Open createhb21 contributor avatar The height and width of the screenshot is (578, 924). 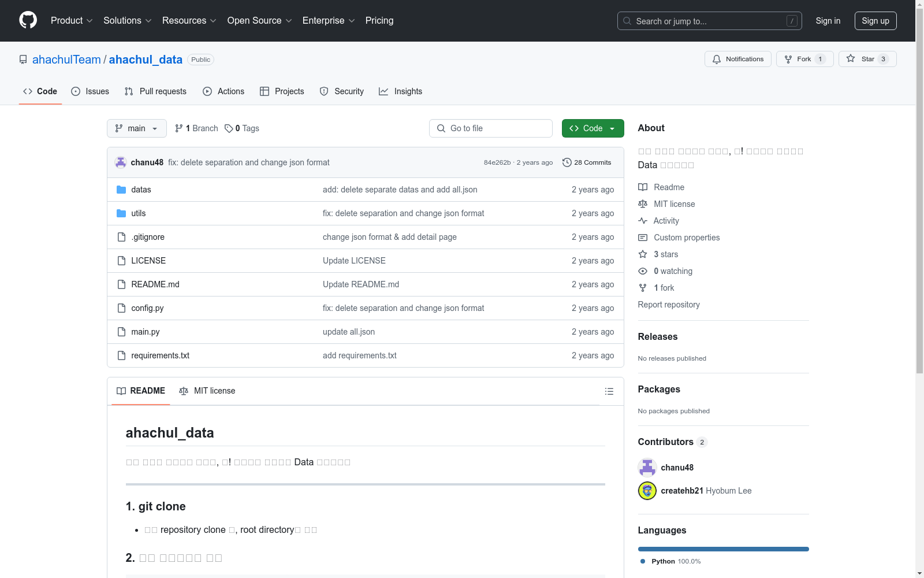pyautogui.click(x=647, y=491)
